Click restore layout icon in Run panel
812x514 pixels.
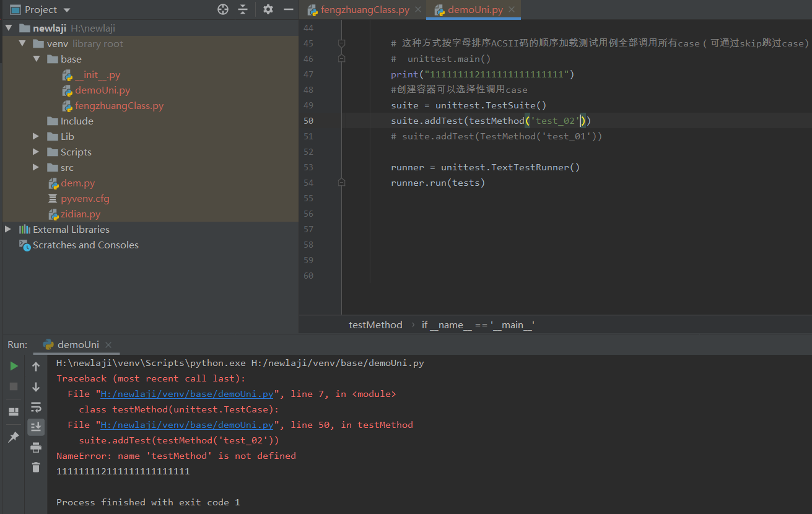point(14,412)
